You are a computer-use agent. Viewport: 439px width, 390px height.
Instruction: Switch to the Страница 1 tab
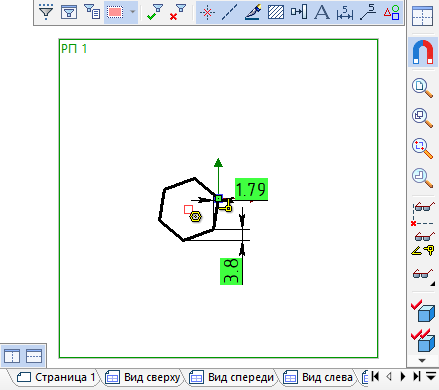pos(56,377)
